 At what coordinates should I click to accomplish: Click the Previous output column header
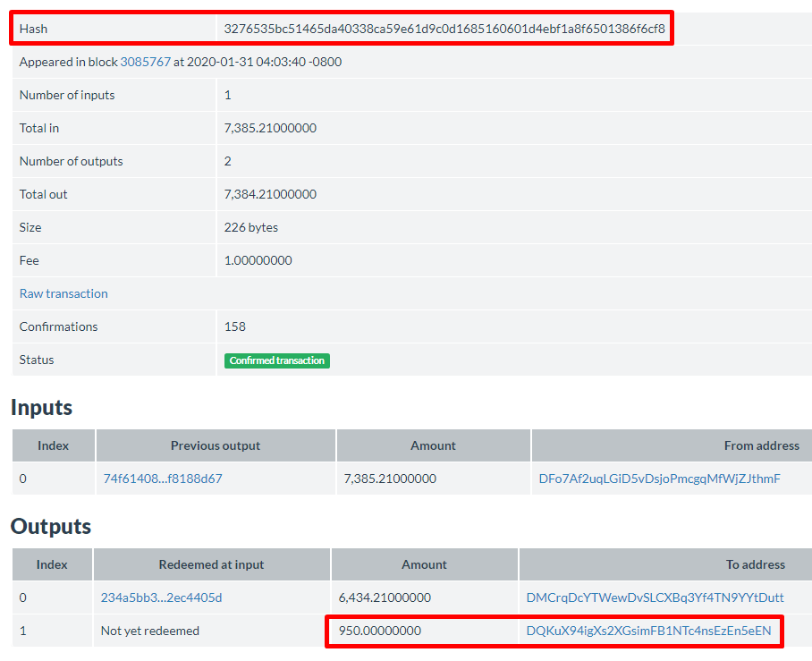click(x=216, y=445)
